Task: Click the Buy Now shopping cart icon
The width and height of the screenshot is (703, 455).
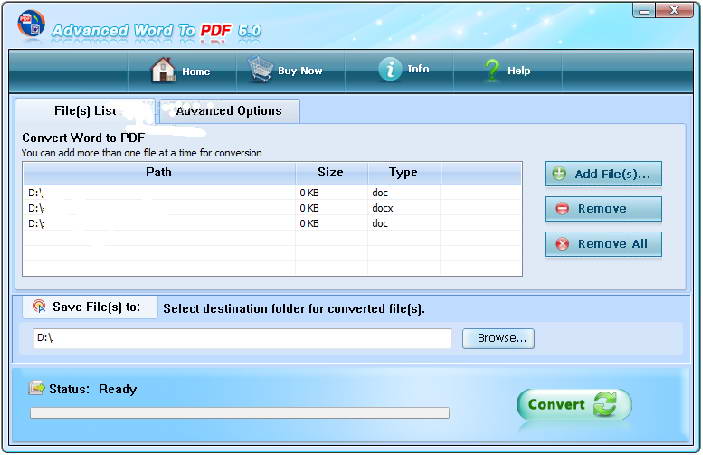Action: [x=261, y=69]
